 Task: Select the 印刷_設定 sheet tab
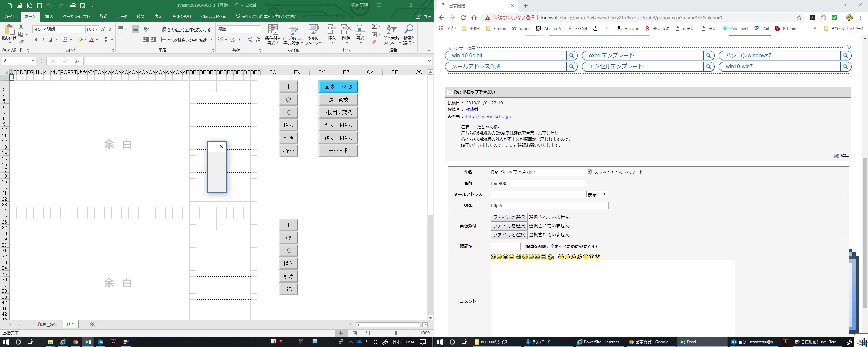[48, 325]
